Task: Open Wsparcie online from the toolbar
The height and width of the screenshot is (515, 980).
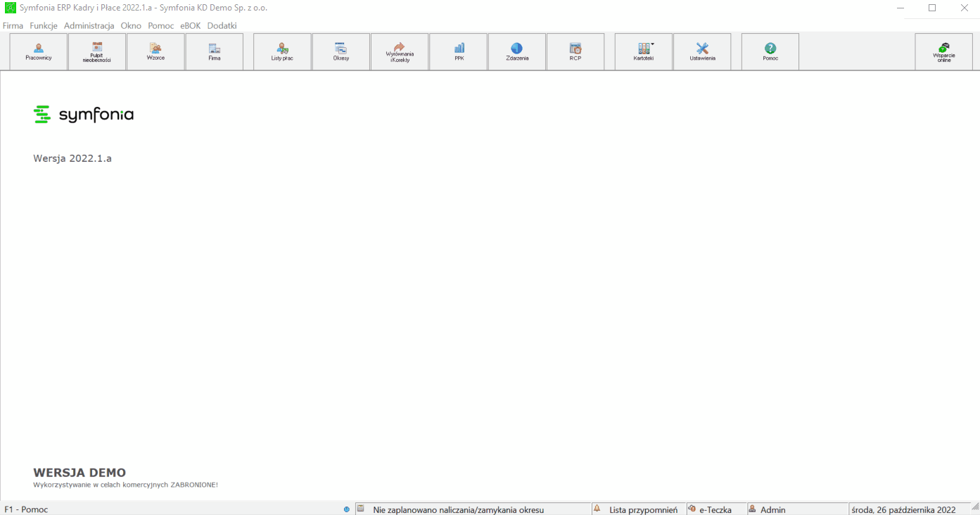Action: click(x=944, y=51)
